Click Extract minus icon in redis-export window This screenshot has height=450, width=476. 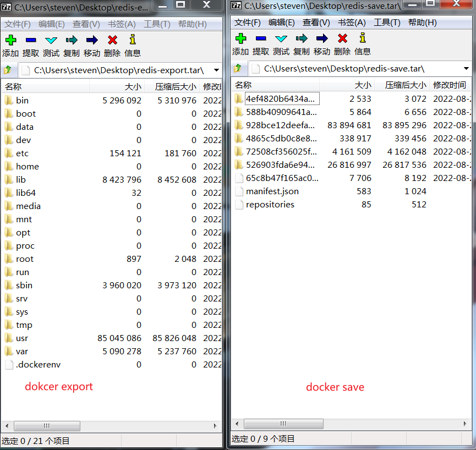tap(31, 40)
